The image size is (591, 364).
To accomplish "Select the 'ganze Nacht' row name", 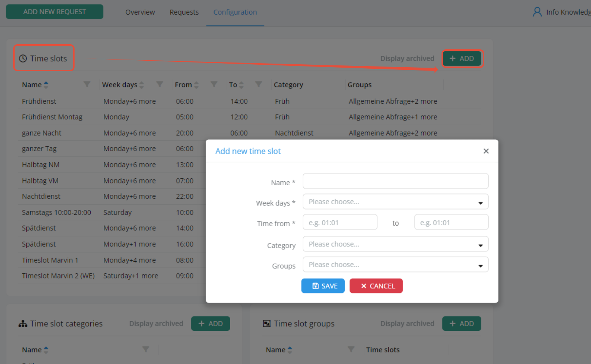I will tap(42, 133).
